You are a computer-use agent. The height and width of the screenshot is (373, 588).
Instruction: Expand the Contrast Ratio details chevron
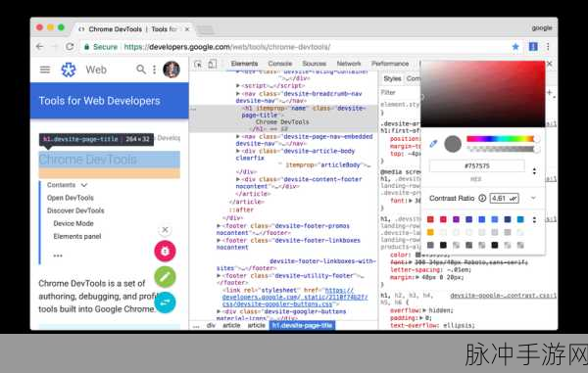[533, 198]
